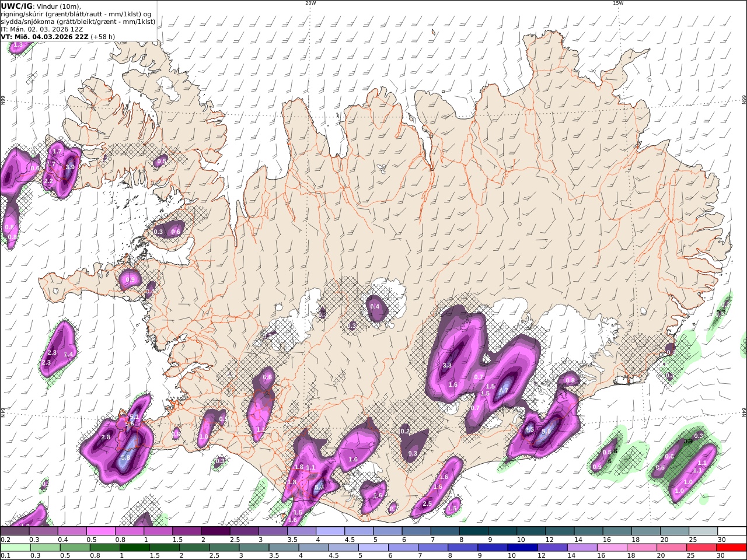Click the '2.5' value near the south coast

click(x=427, y=504)
